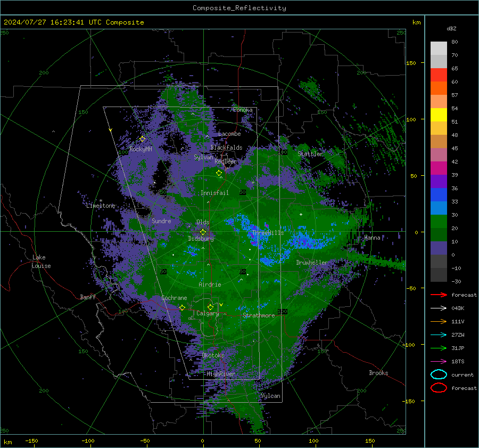This screenshot has height=448, width=479.
Task: Click the Drumheller label
Action: [x=312, y=263]
